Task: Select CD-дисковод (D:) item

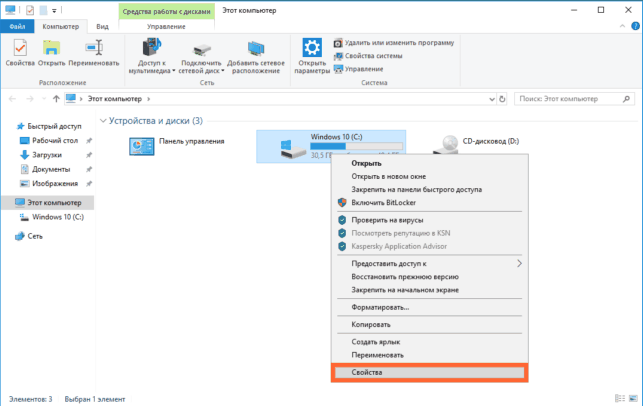Action: pos(476,144)
